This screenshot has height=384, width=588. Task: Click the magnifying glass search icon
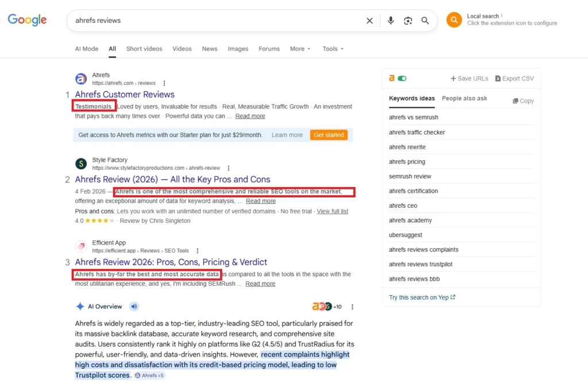click(425, 21)
